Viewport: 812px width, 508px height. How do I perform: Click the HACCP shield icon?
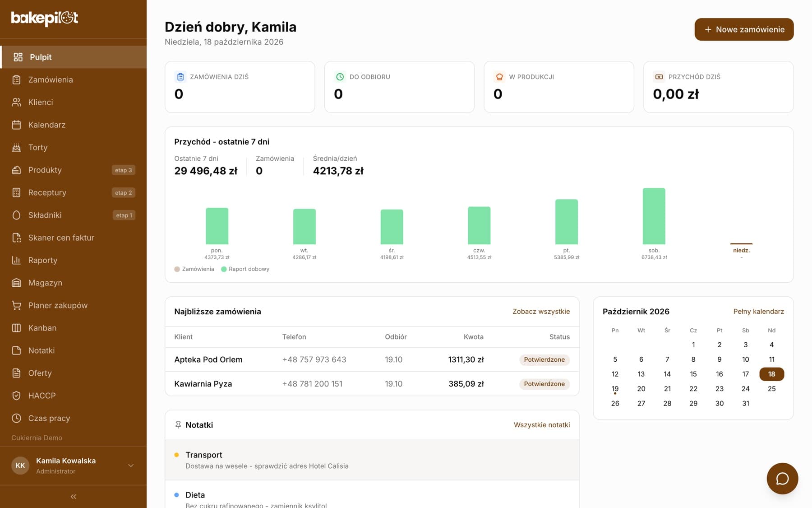click(x=17, y=396)
